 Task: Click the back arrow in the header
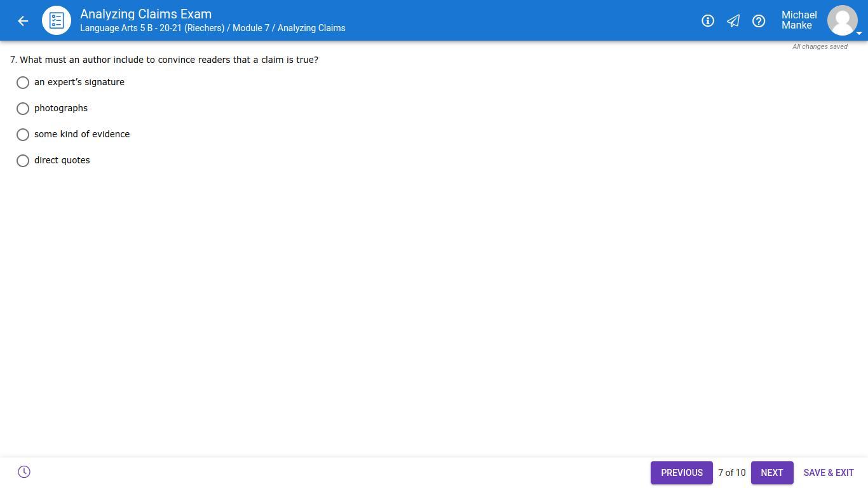point(23,21)
